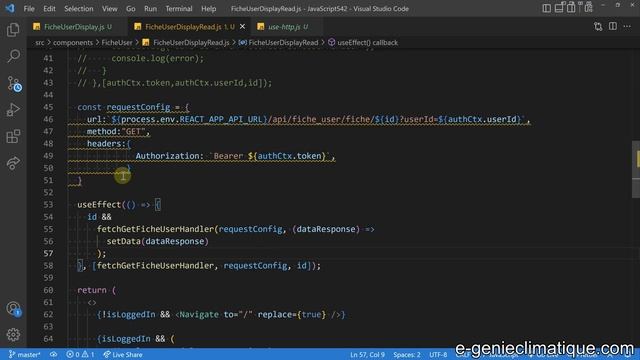Image resolution: width=640 pixels, height=360 pixels.
Task: Click the sync/publish eye icon in status bar
Action: coord(53,355)
